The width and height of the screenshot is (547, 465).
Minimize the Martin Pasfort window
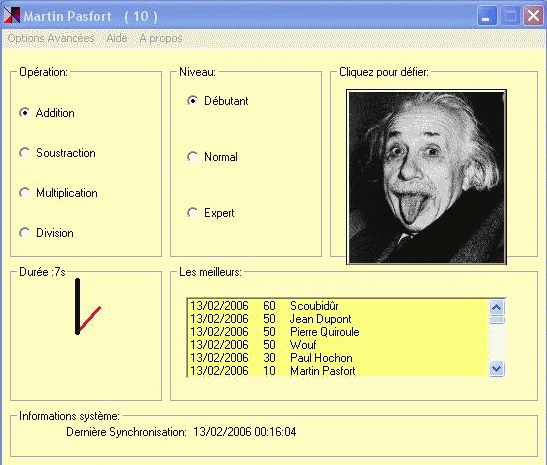(486, 16)
